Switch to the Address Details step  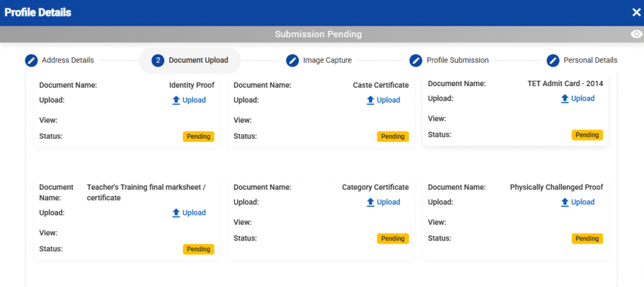click(68, 60)
